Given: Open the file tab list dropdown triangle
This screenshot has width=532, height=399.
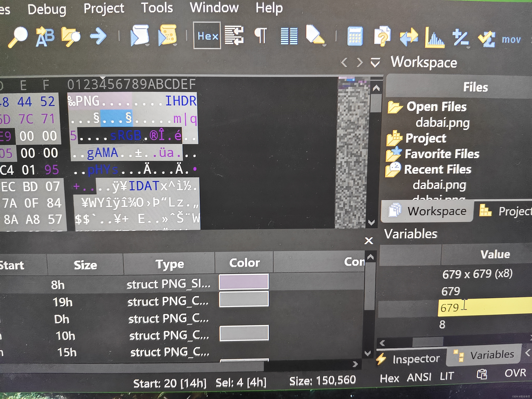Looking at the screenshot, I should (375, 62).
